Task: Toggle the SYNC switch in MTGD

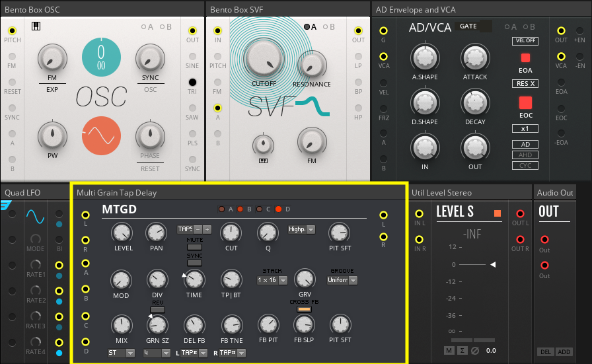Action: click(x=194, y=263)
